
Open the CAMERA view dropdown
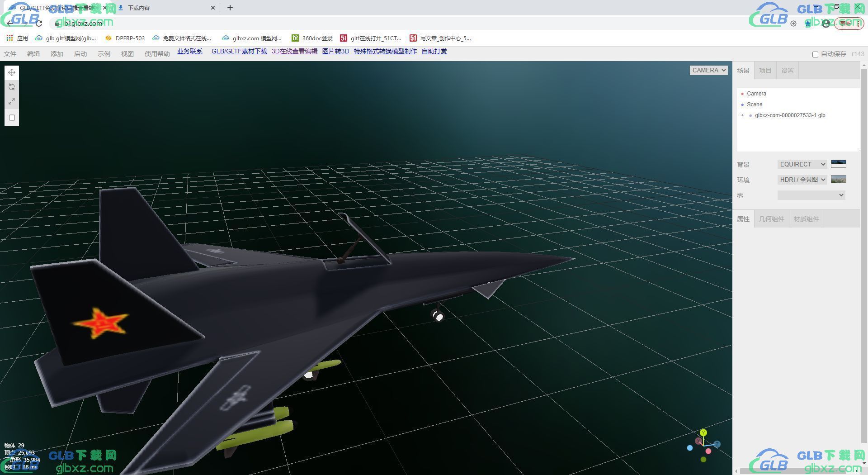click(708, 70)
